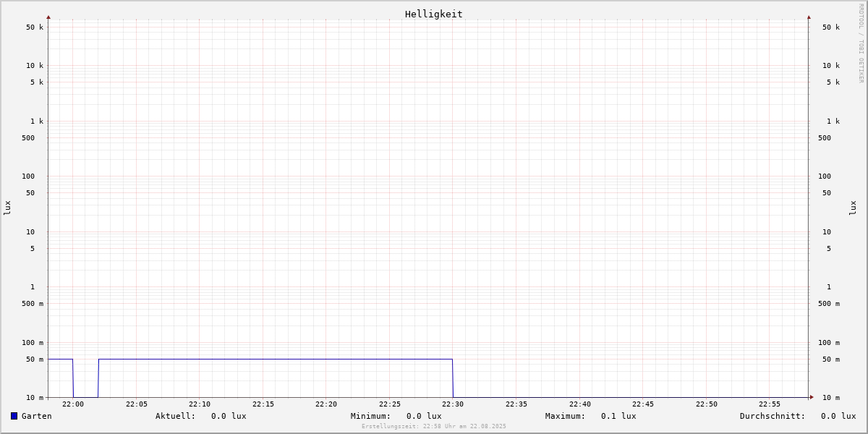The height and width of the screenshot is (434, 868).
Task: Click the left axis 10 k label
Action: (x=35, y=66)
